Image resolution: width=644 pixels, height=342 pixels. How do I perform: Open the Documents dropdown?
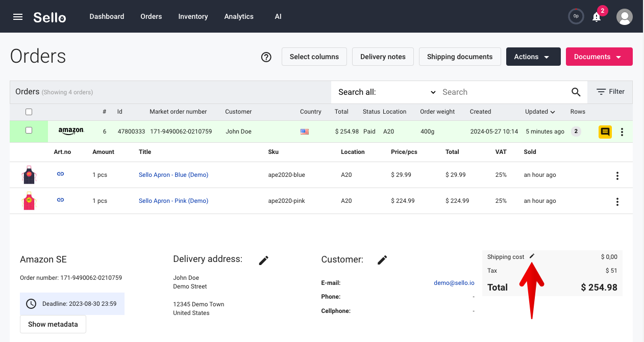599,57
